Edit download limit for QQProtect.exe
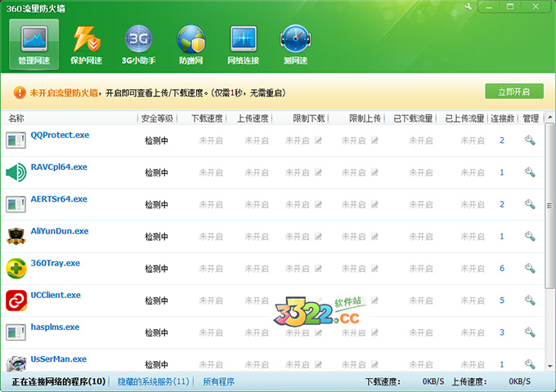Image resolution: width=556 pixels, height=392 pixels. point(319,140)
